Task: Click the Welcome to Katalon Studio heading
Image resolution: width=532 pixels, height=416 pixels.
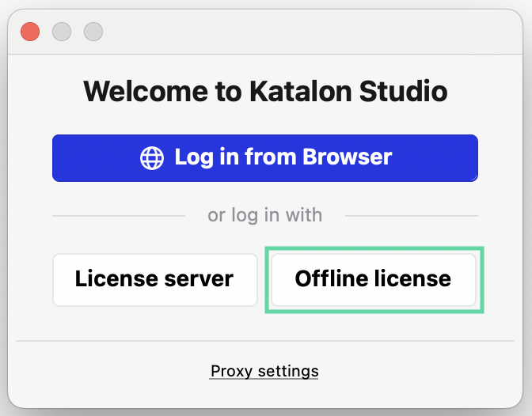Action: [x=265, y=92]
